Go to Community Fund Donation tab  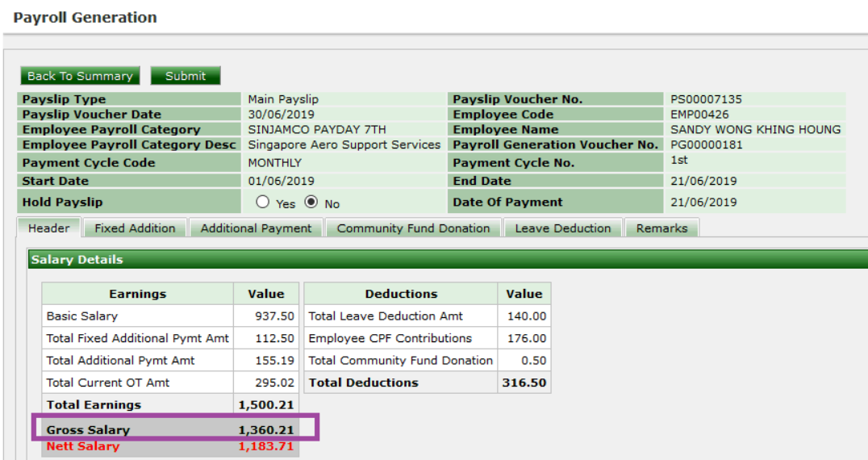pos(414,228)
